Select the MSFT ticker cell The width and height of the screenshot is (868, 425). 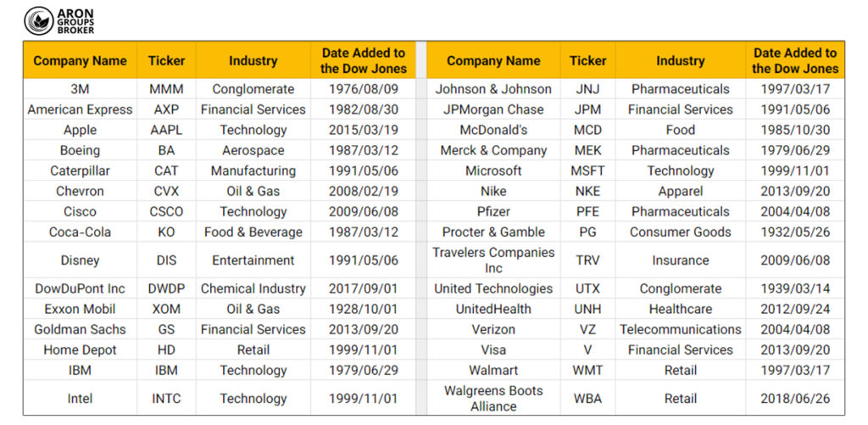click(587, 171)
